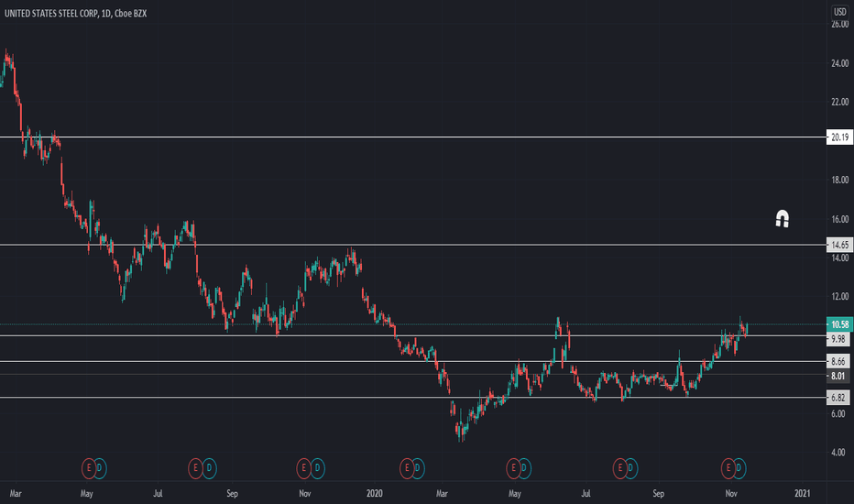Click the 6.00 price axis value
Image resolution: width=854 pixels, height=504 pixels.
(x=838, y=413)
